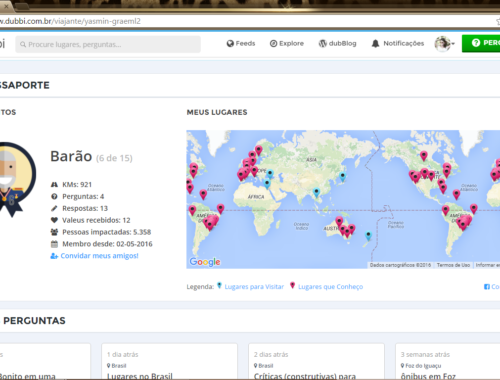Click the heart icon beside Valeus recebidos
This screenshot has height=380, width=500.
54,220
